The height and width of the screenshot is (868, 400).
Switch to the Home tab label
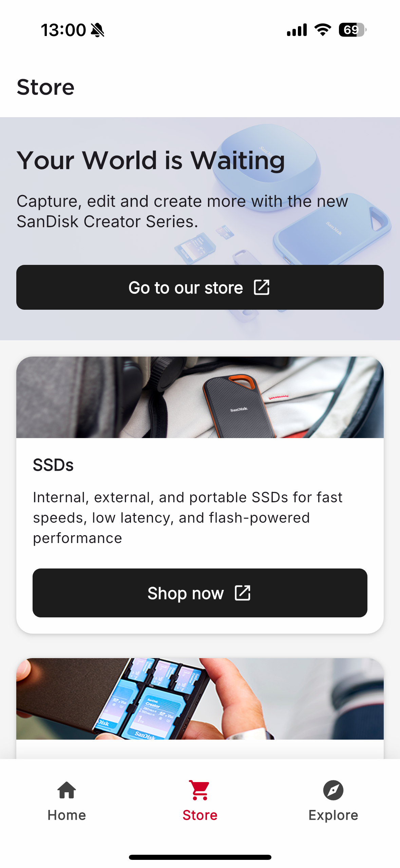pos(66,815)
